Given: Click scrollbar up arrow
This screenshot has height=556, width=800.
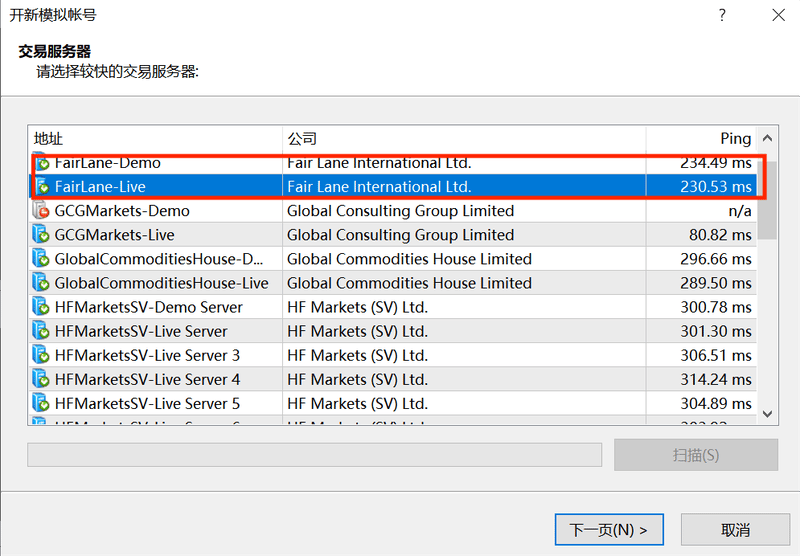Looking at the screenshot, I should pos(767,138).
